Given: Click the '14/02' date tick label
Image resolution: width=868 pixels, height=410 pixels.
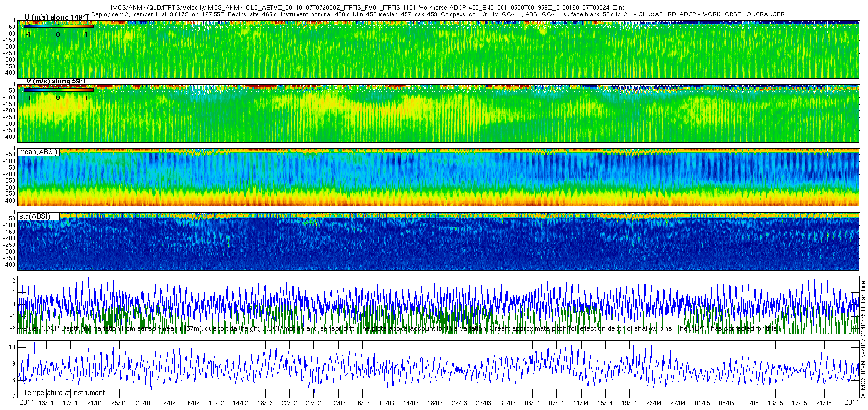Looking at the screenshot, I should point(241,403).
